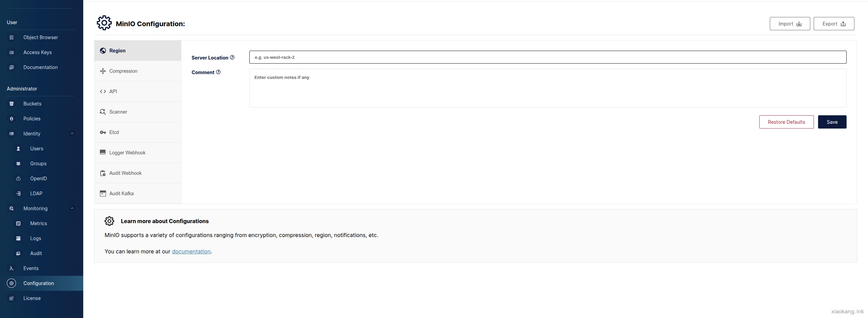Click the Compression settings icon

point(103,71)
